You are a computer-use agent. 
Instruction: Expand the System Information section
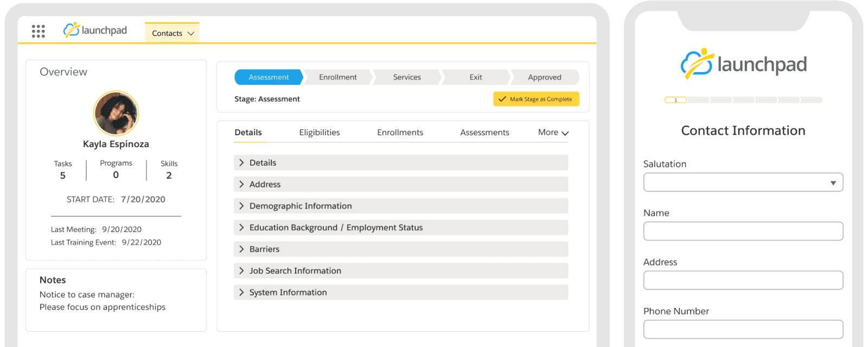tap(401, 292)
